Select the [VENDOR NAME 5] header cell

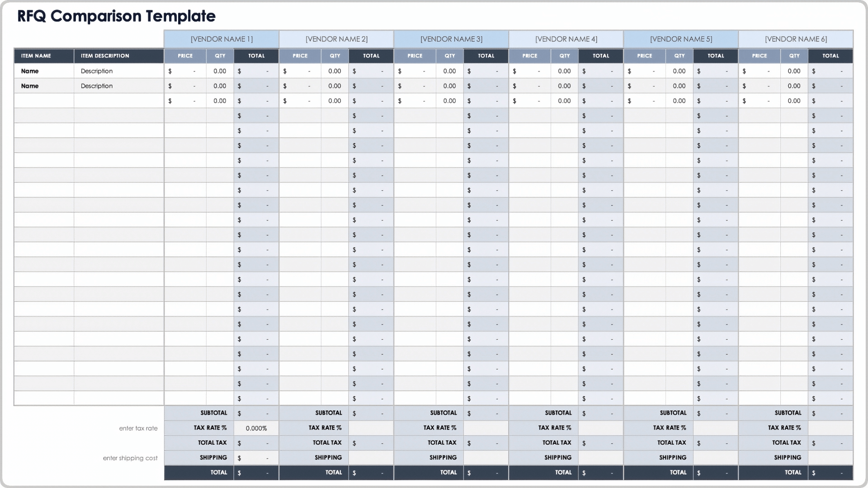pos(681,39)
